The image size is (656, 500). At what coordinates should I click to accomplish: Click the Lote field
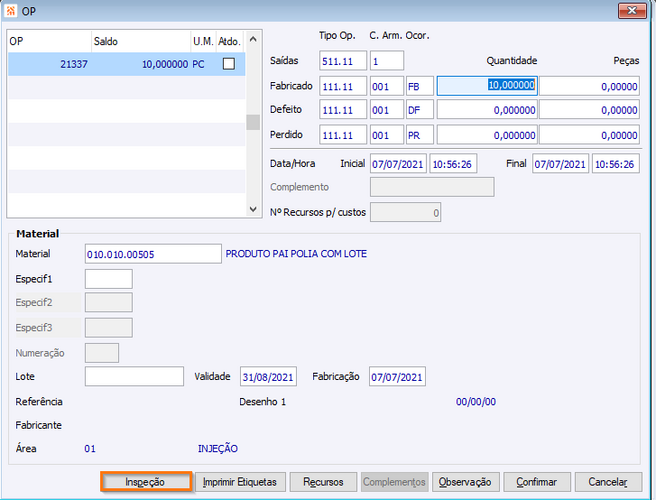(x=134, y=376)
